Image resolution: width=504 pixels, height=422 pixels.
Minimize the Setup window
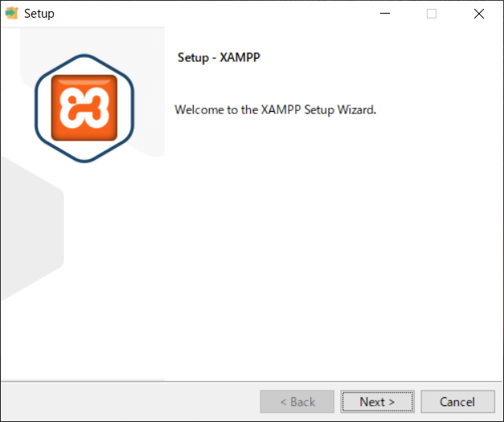(x=385, y=14)
